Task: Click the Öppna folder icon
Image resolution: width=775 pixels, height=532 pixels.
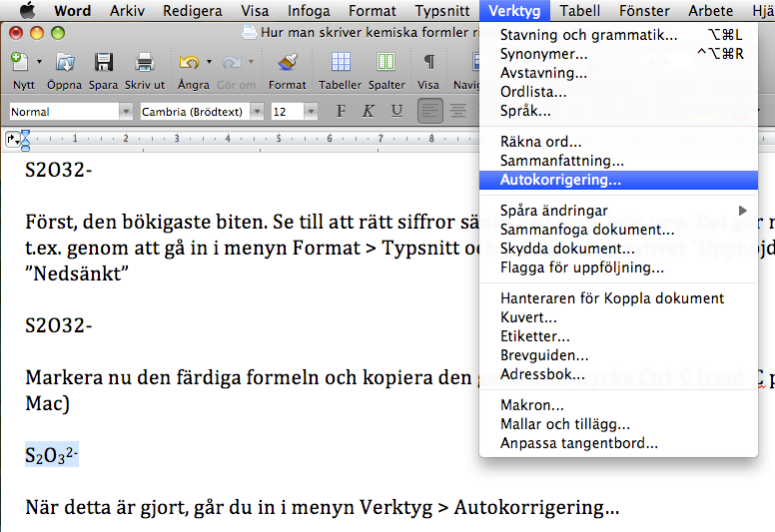Action: tap(65, 63)
